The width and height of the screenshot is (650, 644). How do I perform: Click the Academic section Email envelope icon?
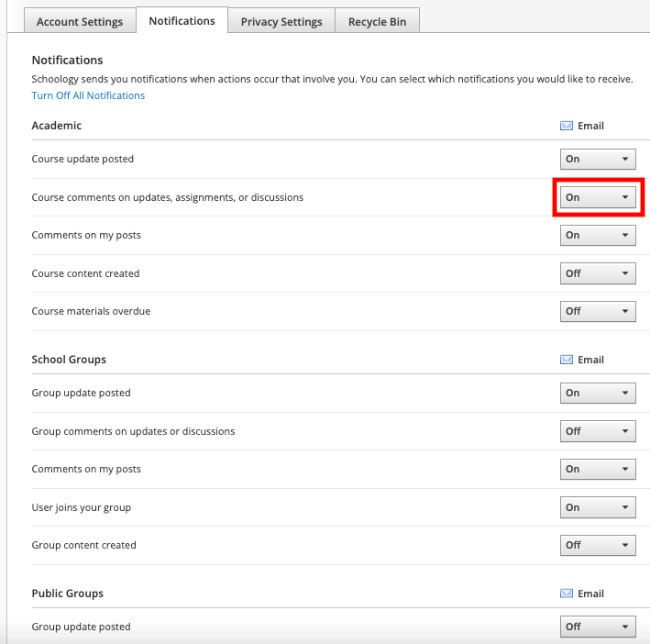click(567, 126)
